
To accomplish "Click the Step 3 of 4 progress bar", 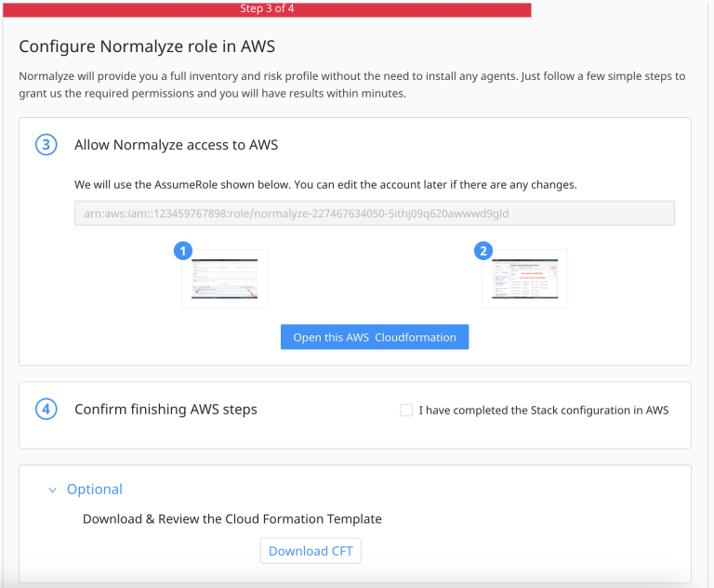I will tap(265, 9).
